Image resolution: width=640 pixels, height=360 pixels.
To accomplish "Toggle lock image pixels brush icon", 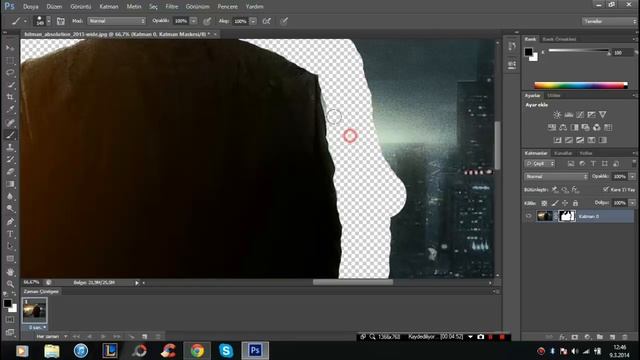I will 555,203.
